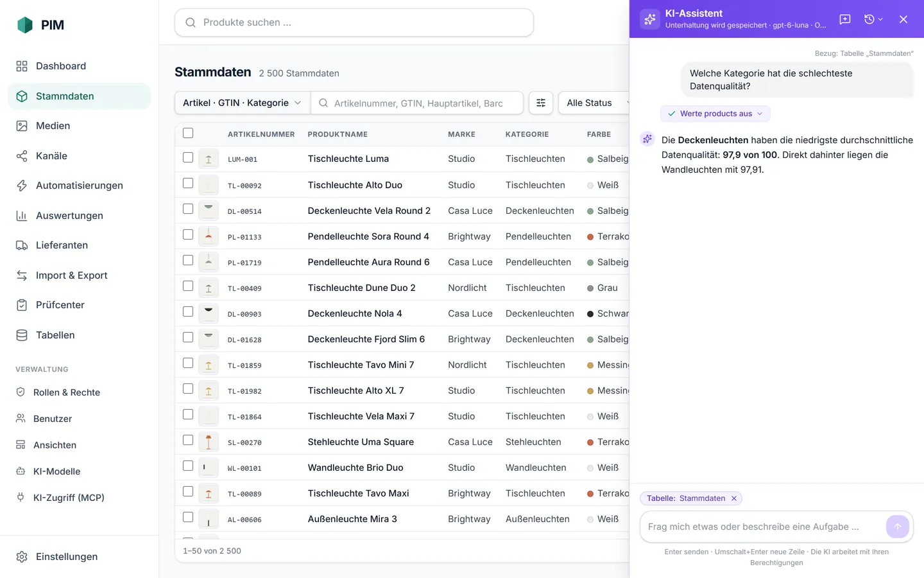Click the Import & Export arrows icon
Screen dimensions: 924x578
(x=22, y=276)
